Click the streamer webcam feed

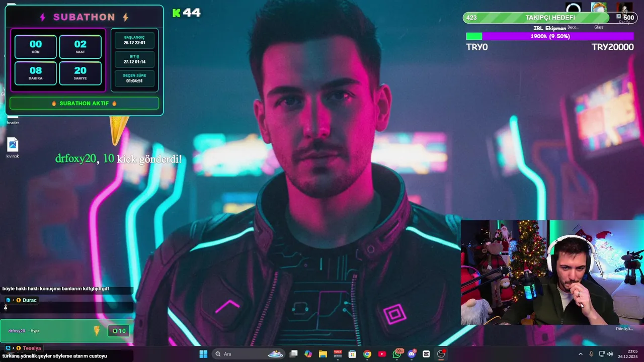pyautogui.click(x=552, y=273)
